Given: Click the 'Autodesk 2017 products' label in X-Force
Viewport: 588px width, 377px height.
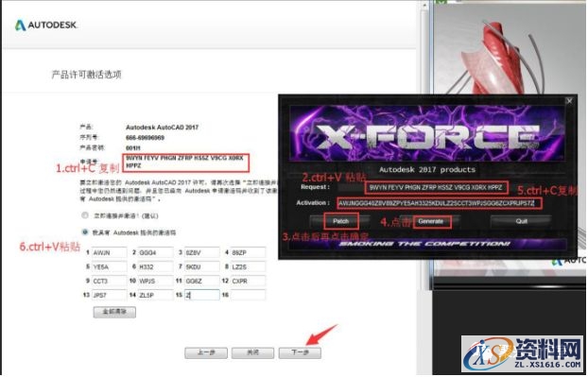Looking at the screenshot, I should (x=427, y=170).
